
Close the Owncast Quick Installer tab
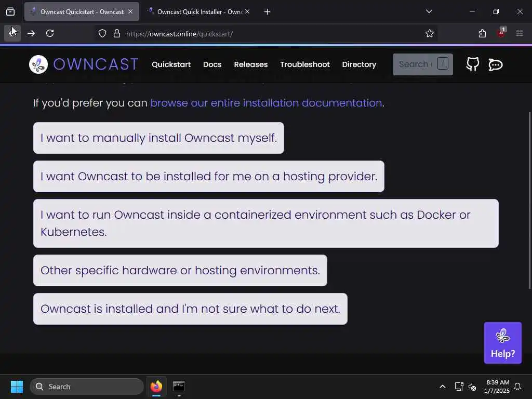(x=247, y=11)
